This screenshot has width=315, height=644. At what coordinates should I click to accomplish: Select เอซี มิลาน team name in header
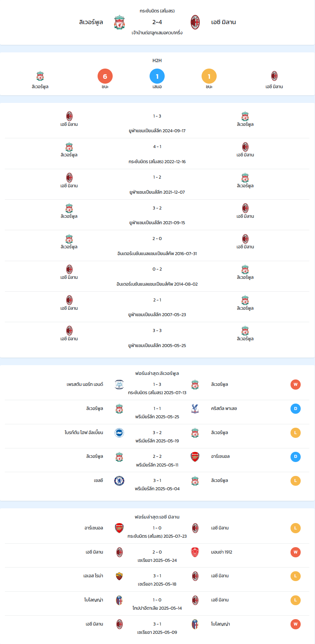point(223,22)
